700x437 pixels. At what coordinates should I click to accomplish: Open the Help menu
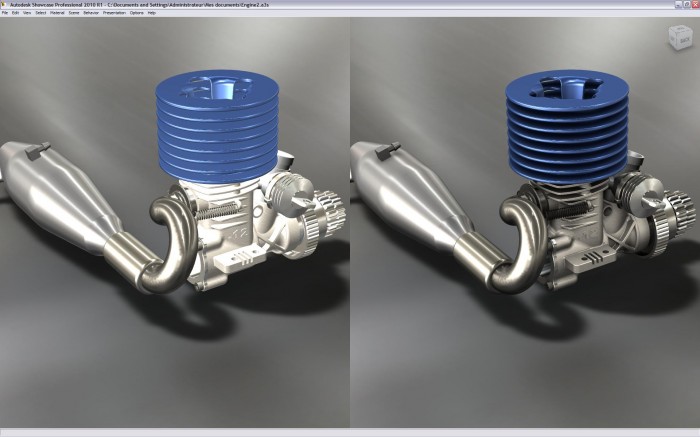tap(152, 13)
